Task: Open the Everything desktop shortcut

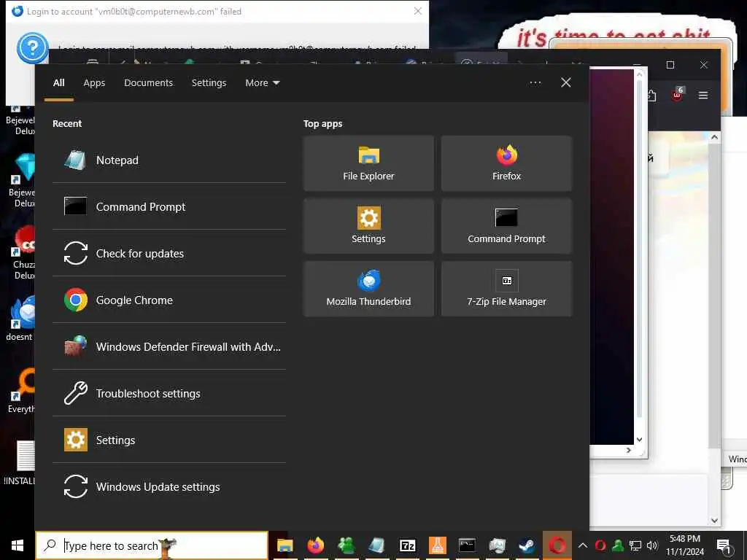Action: 21,392
